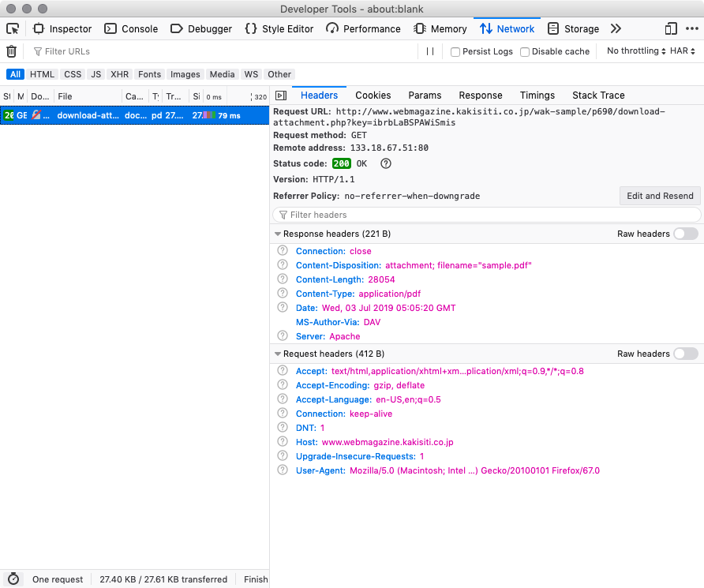This screenshot has height=588, width=704.
Task: Collapse the Response headers section
Action: point(278,234)
